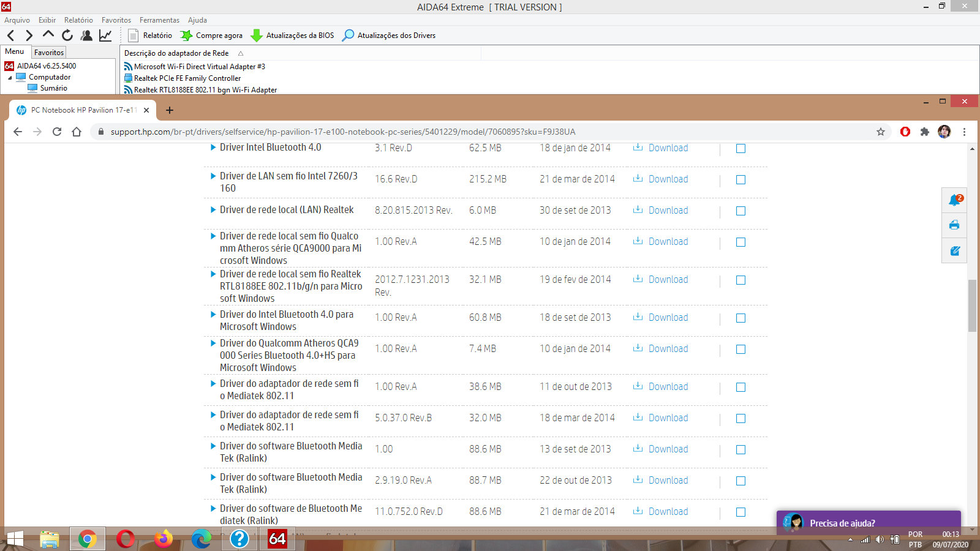Open Atualizações dos Drivers
The image size is (980, 551).
[389, 36]
